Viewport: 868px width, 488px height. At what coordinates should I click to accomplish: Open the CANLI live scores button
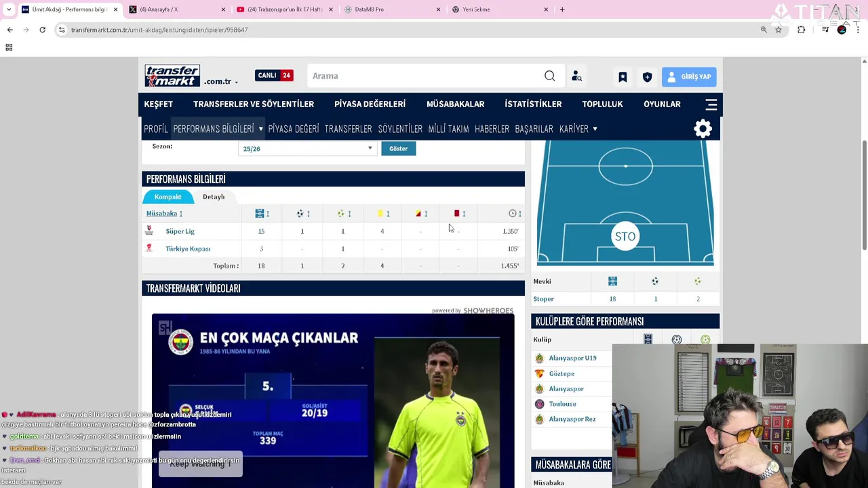pos(274,75)
